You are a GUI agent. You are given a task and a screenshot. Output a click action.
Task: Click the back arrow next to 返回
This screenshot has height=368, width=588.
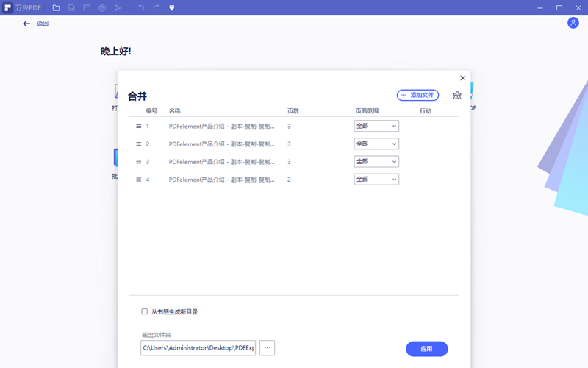click(26, 24)
